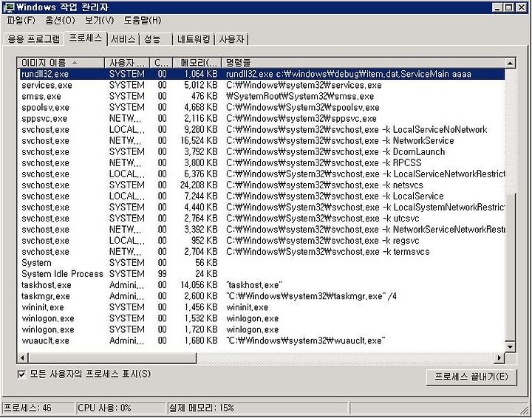Sort by 메모리 column header

197,63
